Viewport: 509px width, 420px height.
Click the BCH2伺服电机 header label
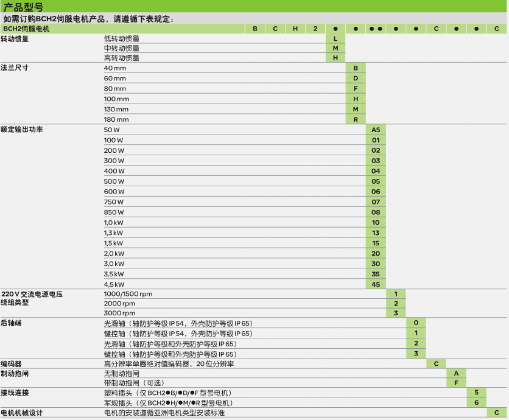[x=27, y=29]
